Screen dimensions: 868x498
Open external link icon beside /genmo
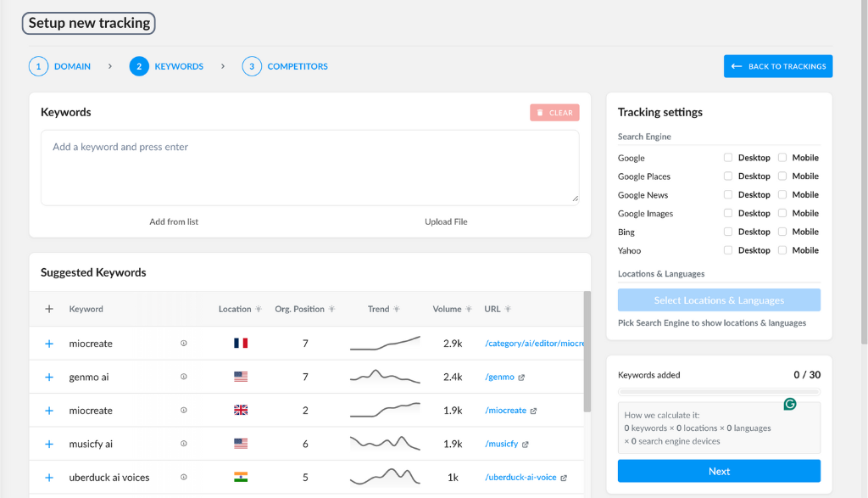click(521, 378)
